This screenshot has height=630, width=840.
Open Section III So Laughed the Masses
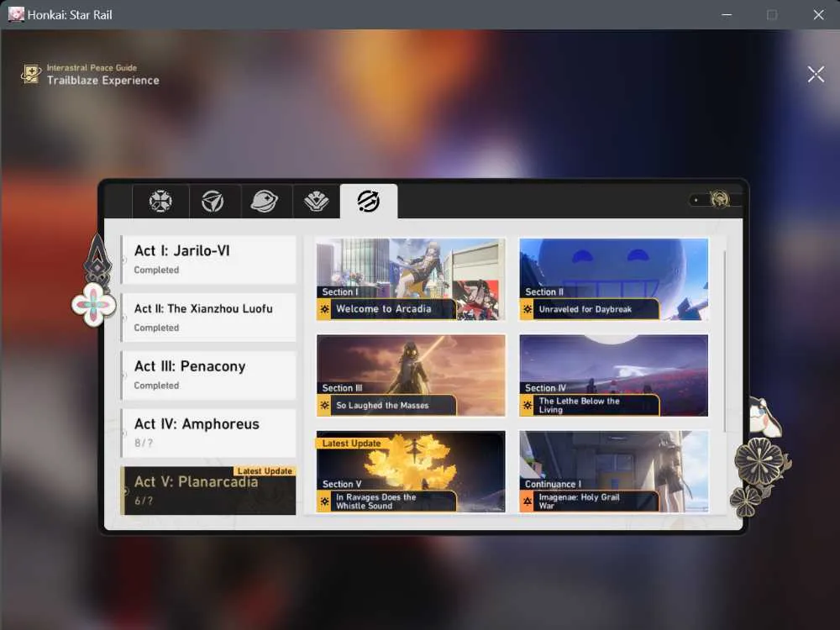pyautogui.click(x=411, y=375)
